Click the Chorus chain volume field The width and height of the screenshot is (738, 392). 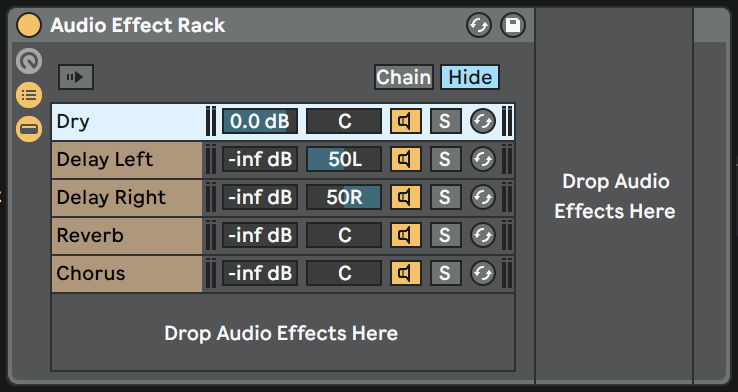click(x=260, y=273)
